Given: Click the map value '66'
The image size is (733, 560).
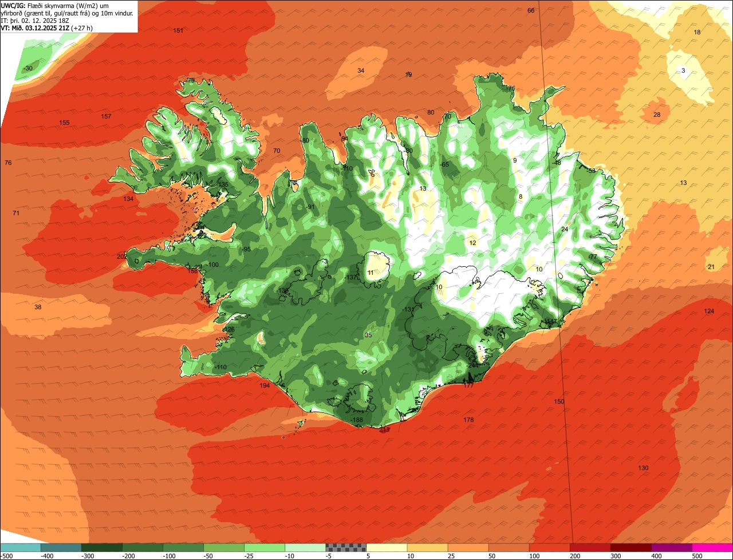Looking at the screenshot, I should tap(531, 10).
